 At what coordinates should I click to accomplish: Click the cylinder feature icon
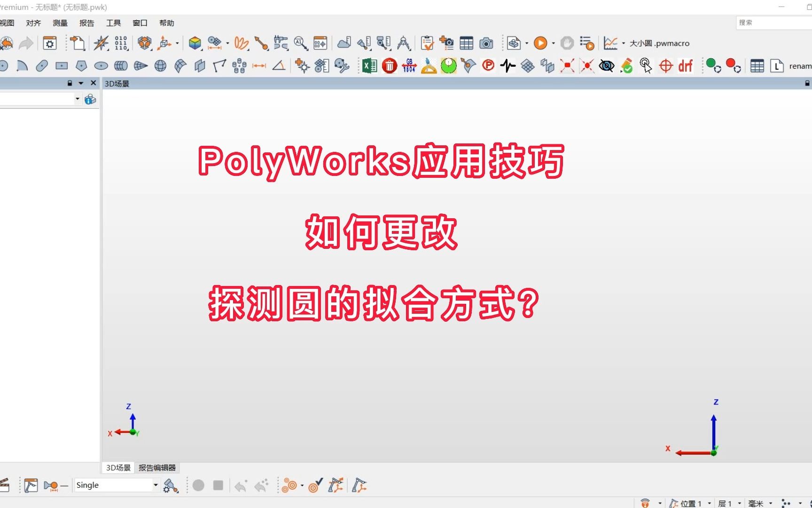tap(121, 66)
